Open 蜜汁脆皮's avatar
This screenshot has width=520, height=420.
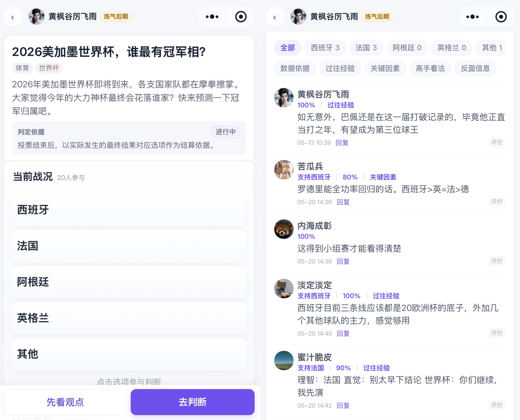pos(284,360)
